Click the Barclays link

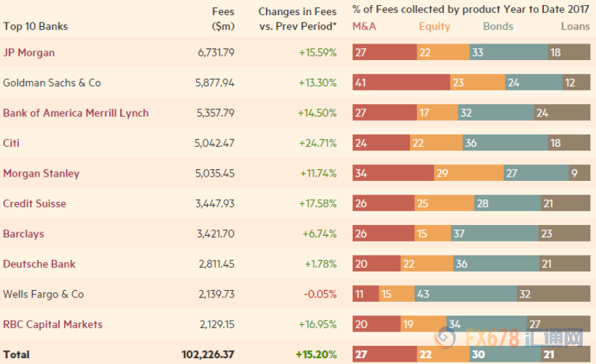coord(24,234)
